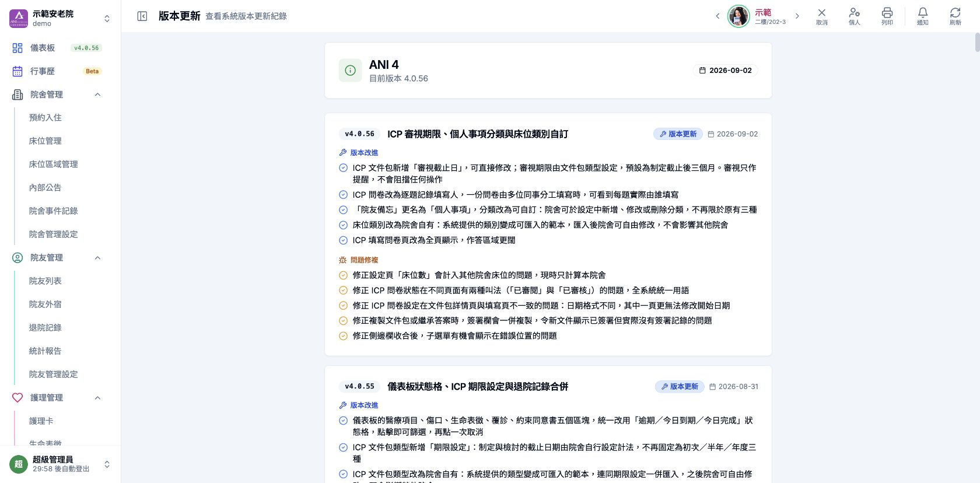Select 床位管理 in the sidebar

45,141
